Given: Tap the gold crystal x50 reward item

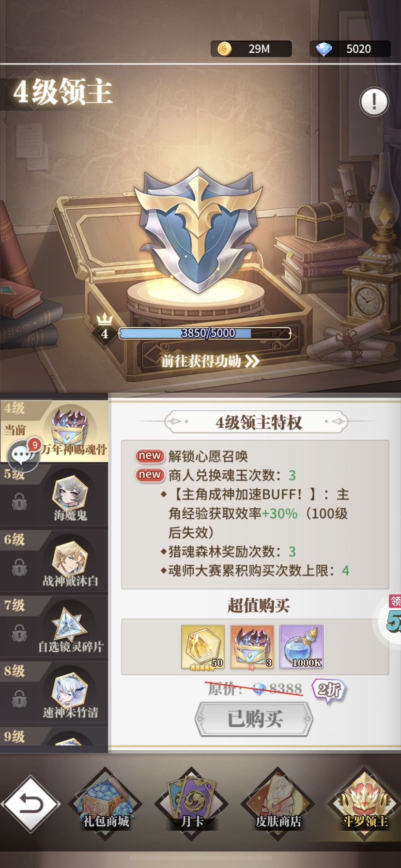Looking at the screenshot, I should [x=203, y=647].
